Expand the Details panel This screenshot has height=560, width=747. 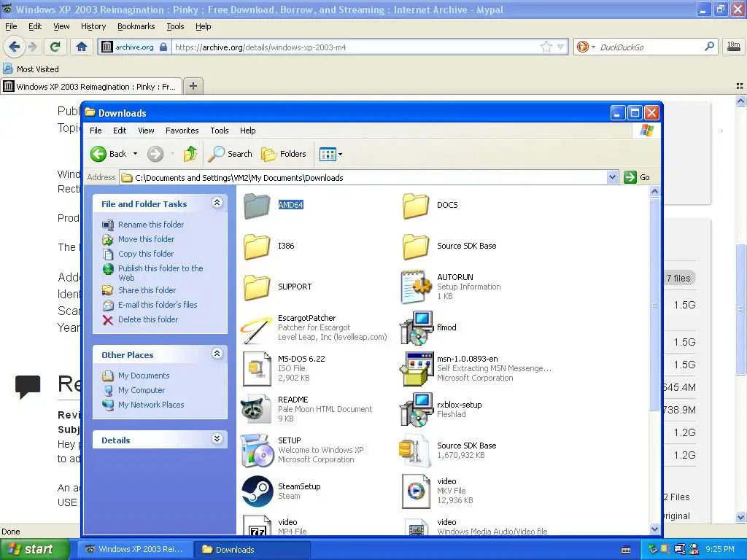pos(217,438)
